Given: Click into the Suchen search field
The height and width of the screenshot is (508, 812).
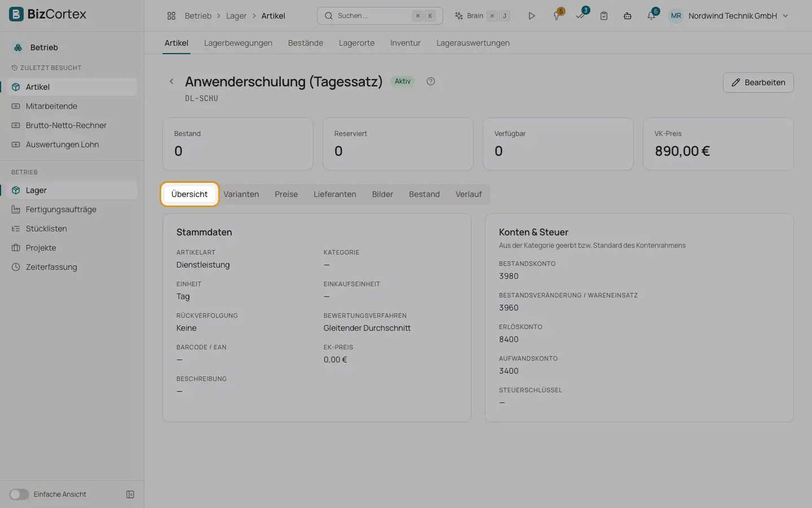Looking at the screenshot, I should point(380,16).
